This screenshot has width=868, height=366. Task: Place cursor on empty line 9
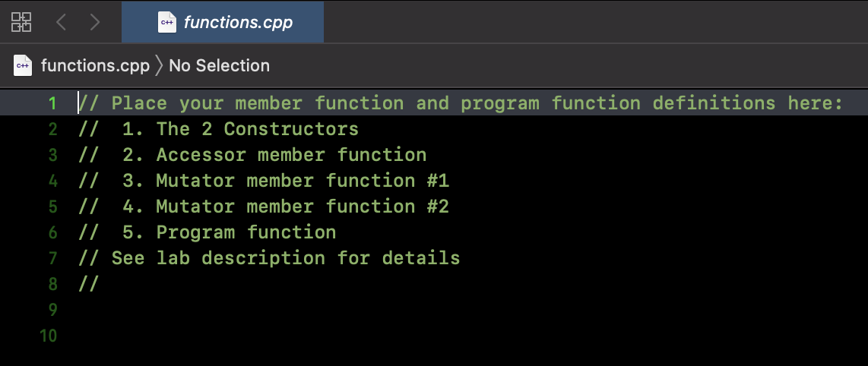tap(304, 310)
